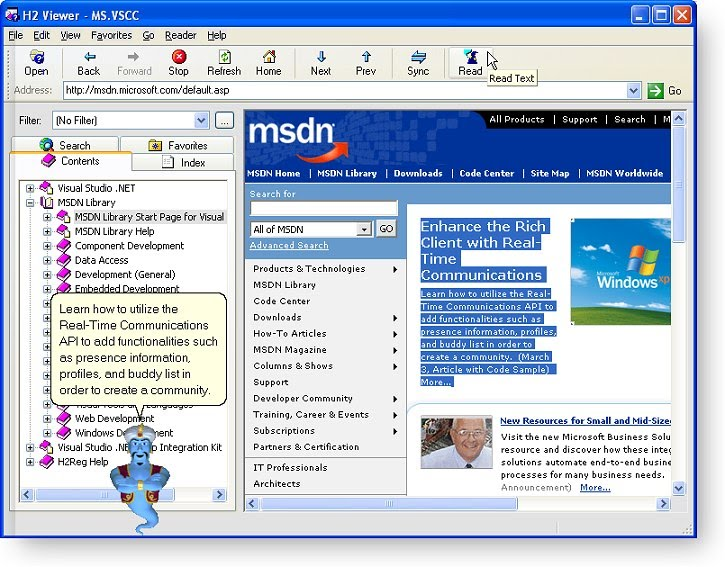Click the MSDN Search for text field

[x=323, y=210]
